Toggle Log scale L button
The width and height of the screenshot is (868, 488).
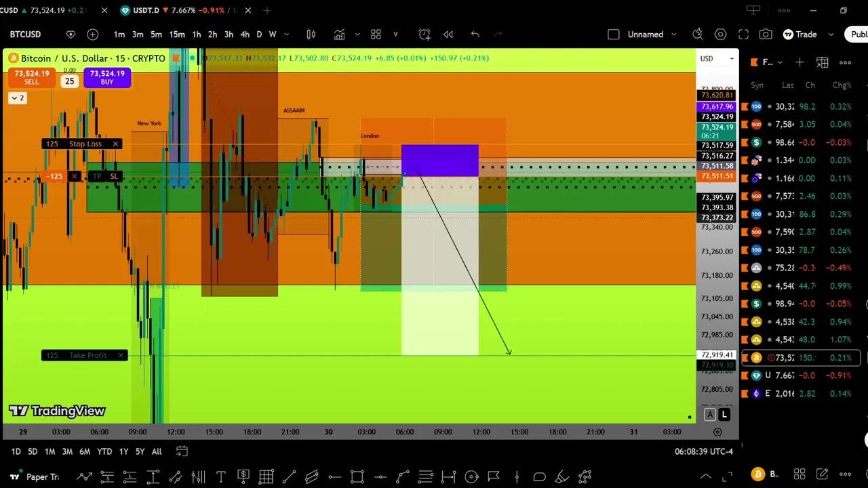(724, 414)
